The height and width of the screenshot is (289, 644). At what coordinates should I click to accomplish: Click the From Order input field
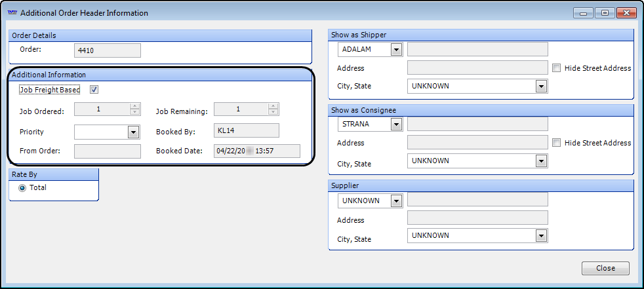click(108, 151)
